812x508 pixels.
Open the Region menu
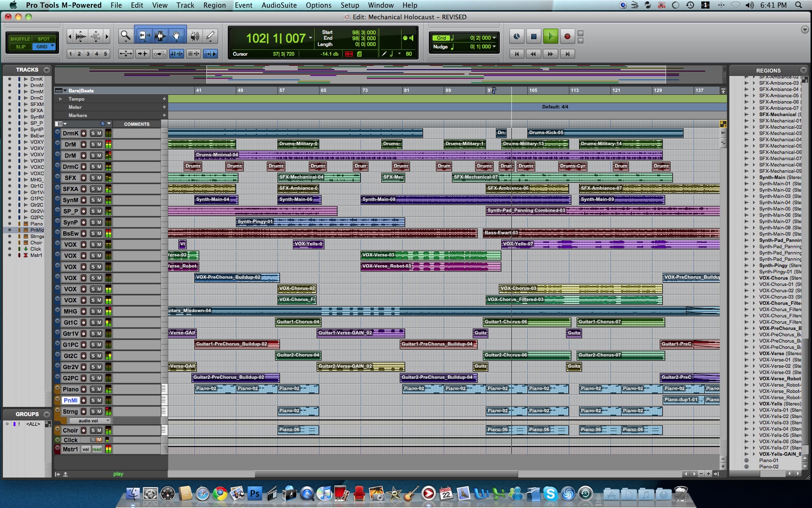[214, 5]
